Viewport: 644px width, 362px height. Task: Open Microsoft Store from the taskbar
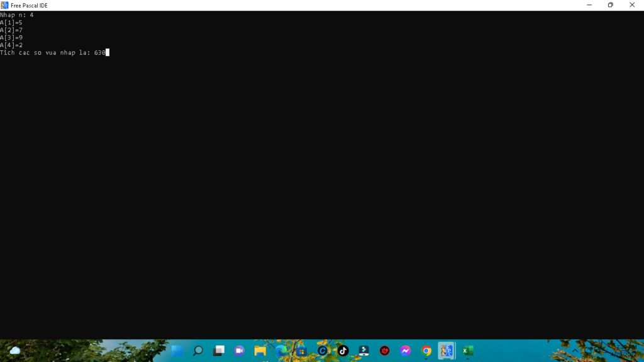coord(301,351)
